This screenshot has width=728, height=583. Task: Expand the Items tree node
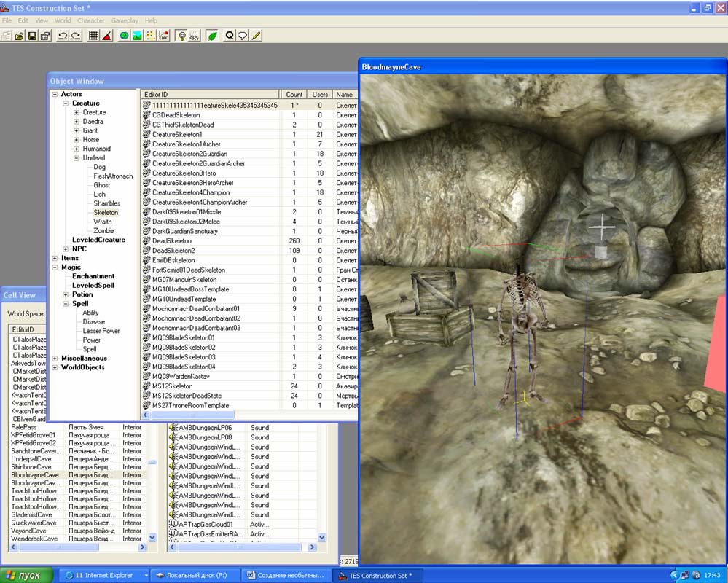55,258
